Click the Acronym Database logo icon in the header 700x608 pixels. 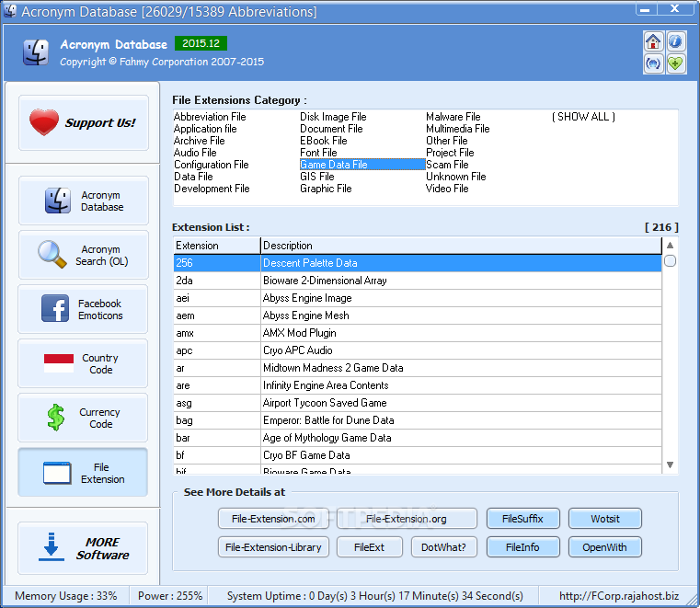pyautogui.click(x=36, y=52)
